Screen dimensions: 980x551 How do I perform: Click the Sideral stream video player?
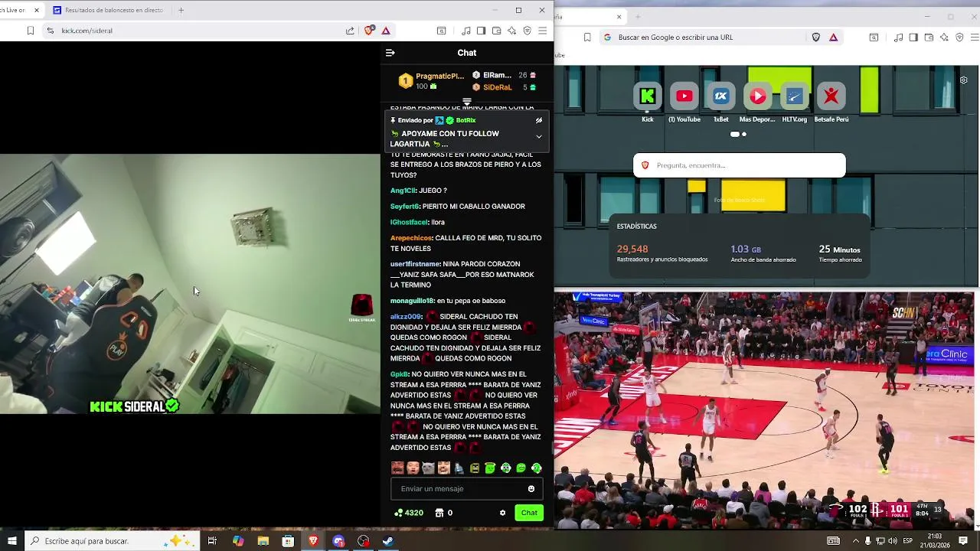[190, 283]
